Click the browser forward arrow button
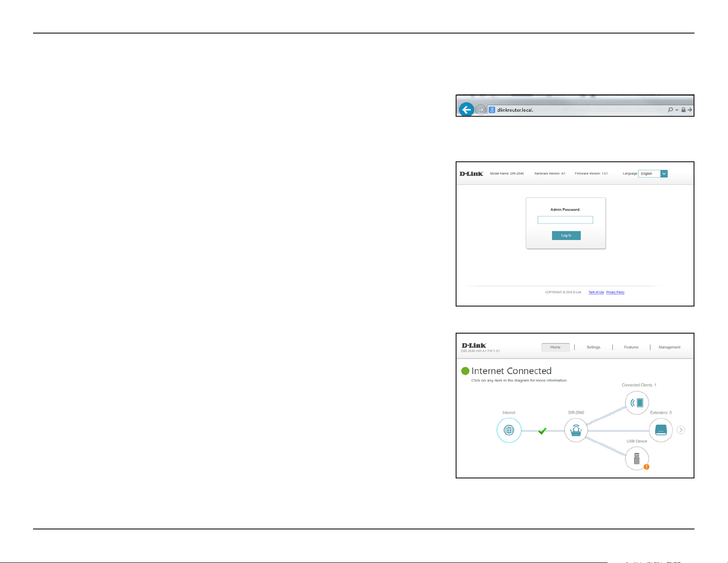Screen dimensions: 728x563 click(480, 110)
